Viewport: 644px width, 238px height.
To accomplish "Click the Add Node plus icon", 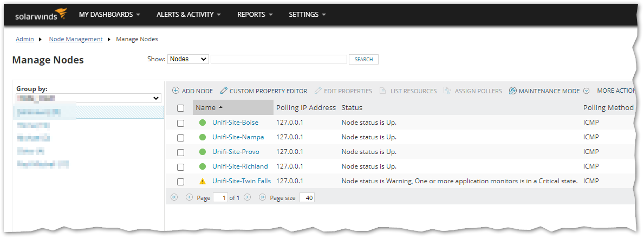I will point(175,91).
